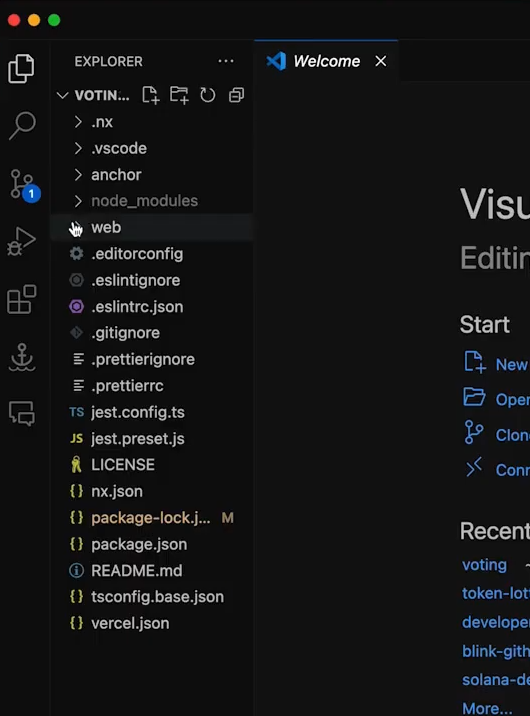Viewport: 530px width, 716px height.
Task: Open .eslintignore file
Action: [151, 280]
